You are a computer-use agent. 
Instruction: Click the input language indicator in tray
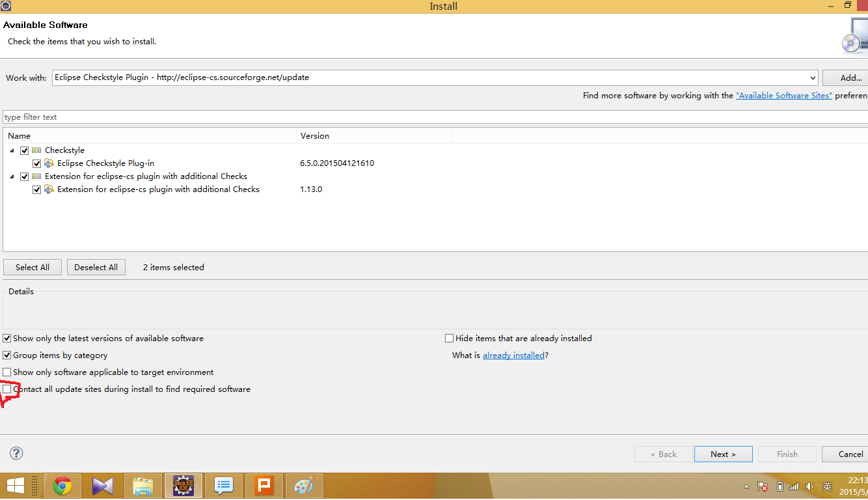[x=827, y=486]
